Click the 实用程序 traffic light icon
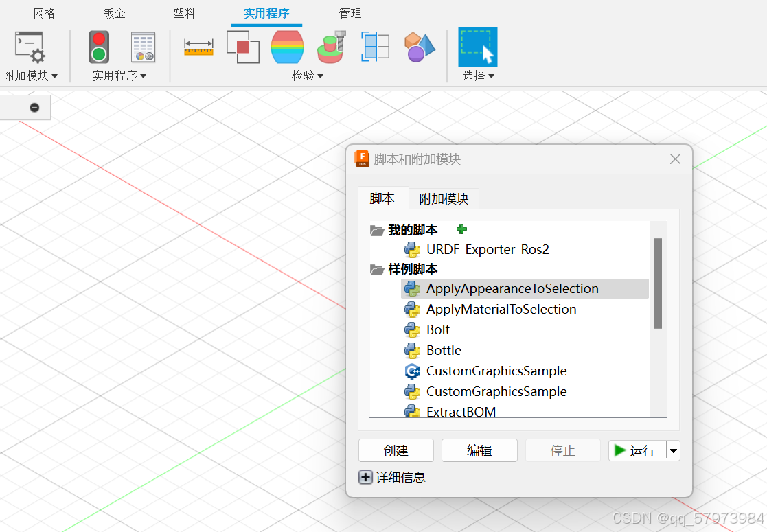 (98, 47)
